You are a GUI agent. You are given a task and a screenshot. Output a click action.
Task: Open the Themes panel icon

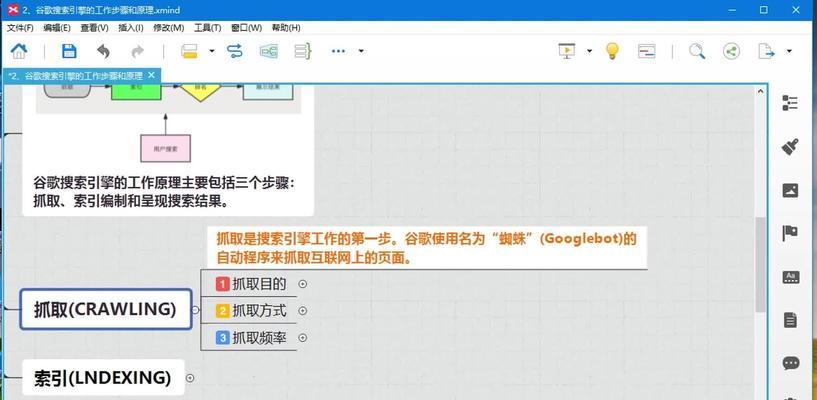(x=790, y=277)
